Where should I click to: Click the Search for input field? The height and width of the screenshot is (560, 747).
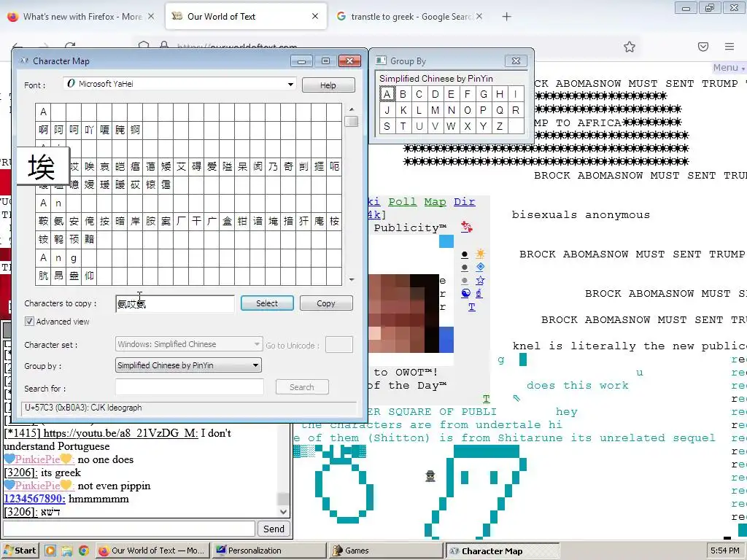coord(189,387)
